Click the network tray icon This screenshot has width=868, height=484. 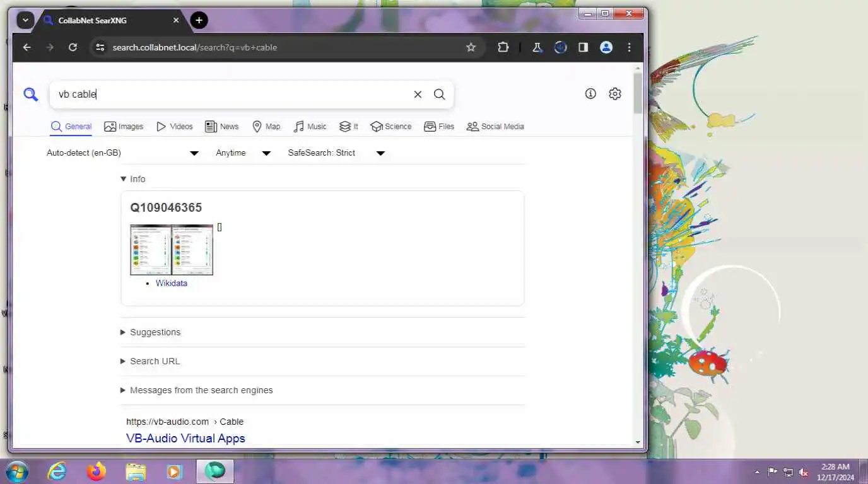pos(788,472)
